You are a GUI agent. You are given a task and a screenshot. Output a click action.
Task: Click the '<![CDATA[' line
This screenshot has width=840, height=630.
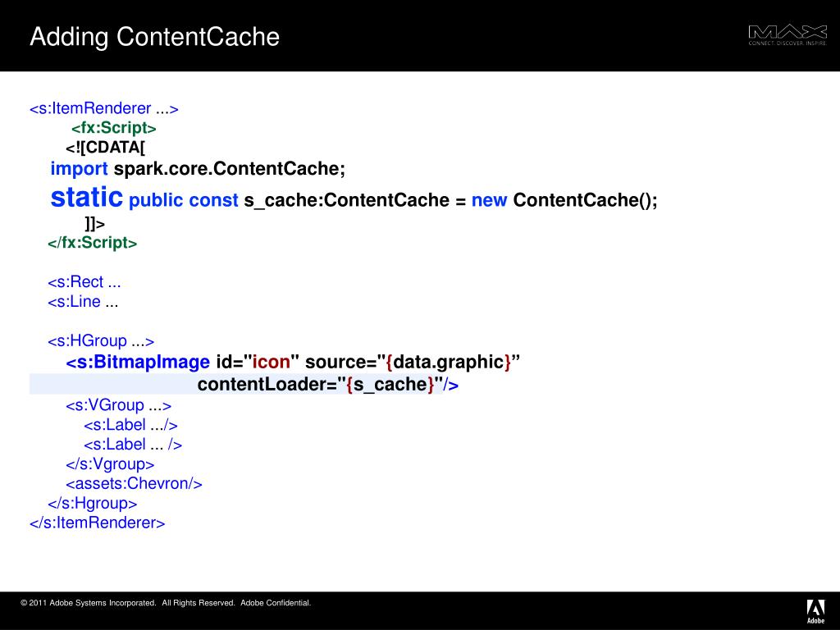tap(106, 148)
